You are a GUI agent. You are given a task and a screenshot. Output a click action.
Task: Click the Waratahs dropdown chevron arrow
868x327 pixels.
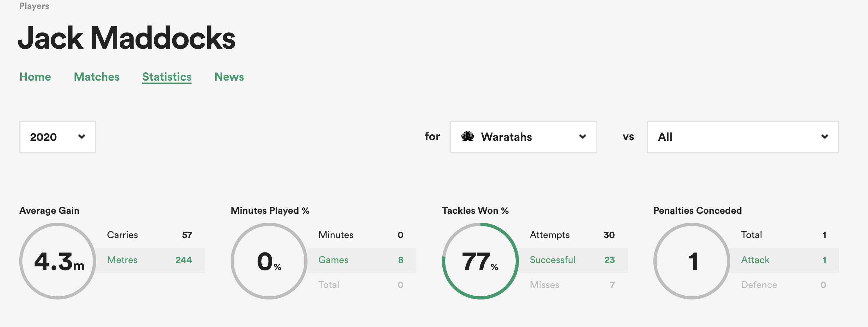point(582,136)
